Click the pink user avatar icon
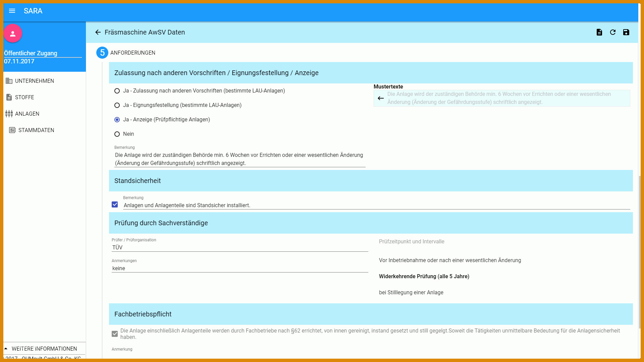Viewport: 644px width, 362px height. click(x=13, y=34)
